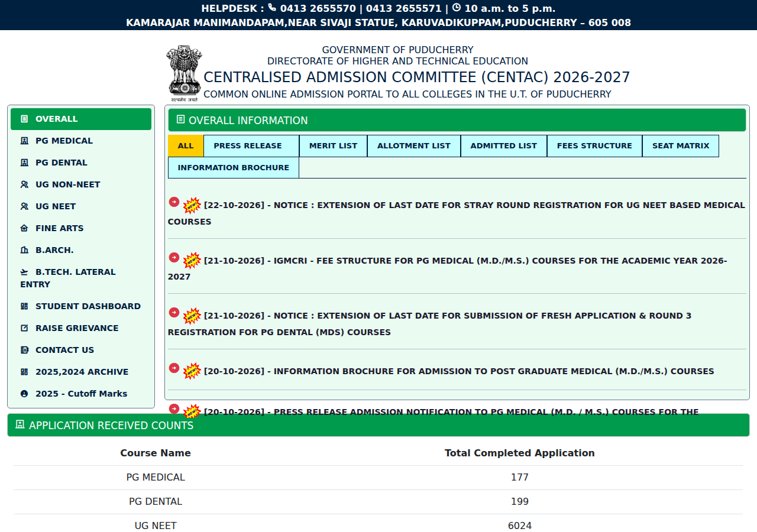Viewport: 757px width, 532px height.
Task: Open STUDENT DASHBOARD from the sidebar
Action: [81, 306]
